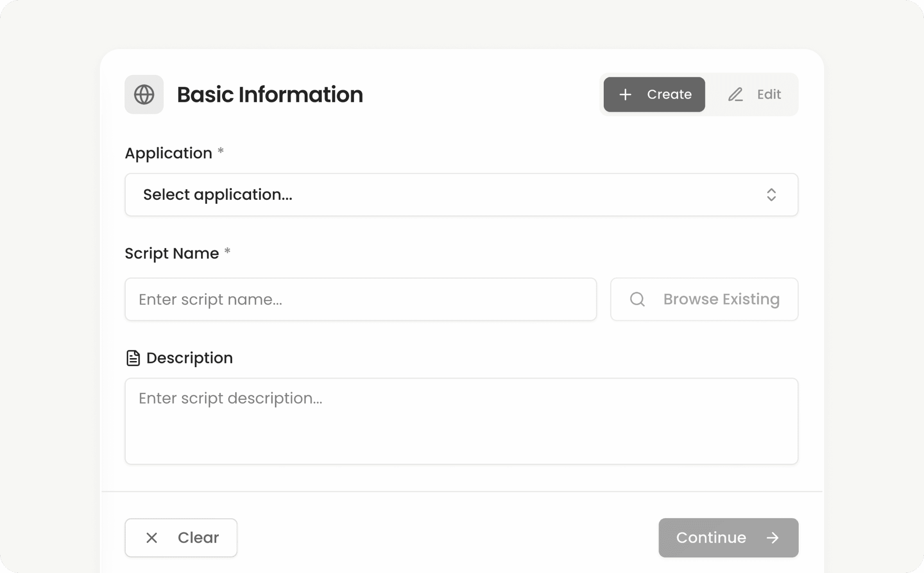Click the up-down chevron on the application selector
Screen dimensions: 924x573
[772, 194]
